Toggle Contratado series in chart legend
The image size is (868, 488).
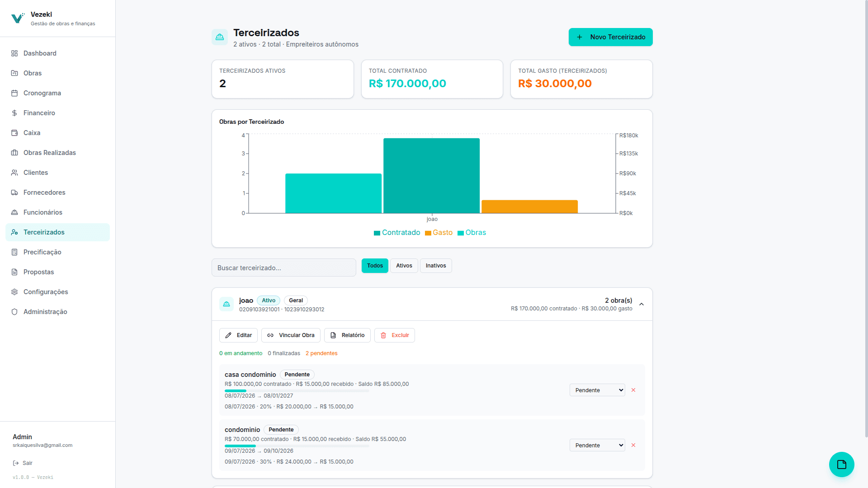397,233
